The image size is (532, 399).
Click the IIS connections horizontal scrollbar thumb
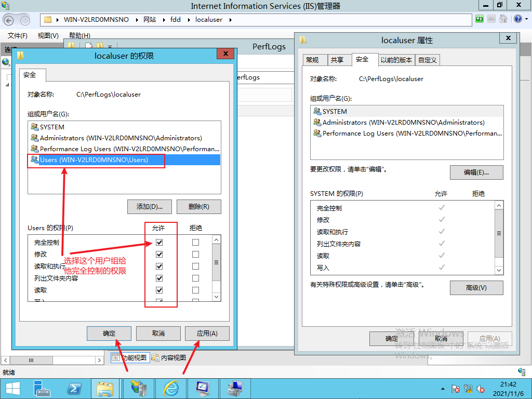coord(31,360)
